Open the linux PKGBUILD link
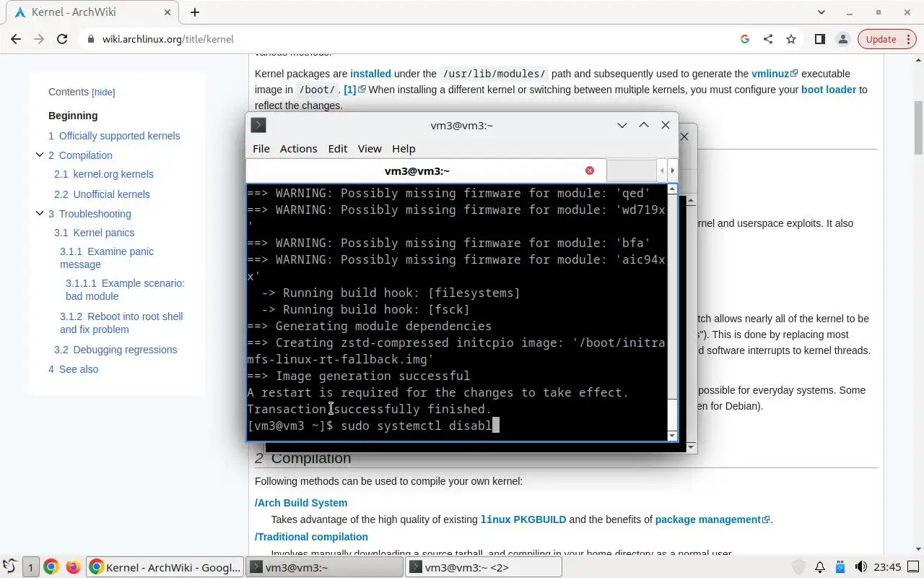This screenshot has height=578, width=924. (x=523, y=519)
